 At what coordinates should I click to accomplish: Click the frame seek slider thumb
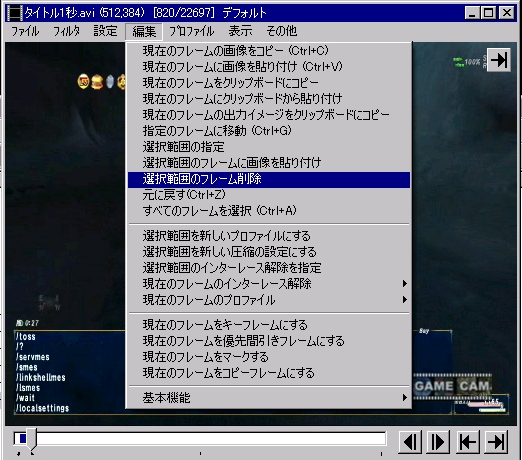click(x=32, y=440)
